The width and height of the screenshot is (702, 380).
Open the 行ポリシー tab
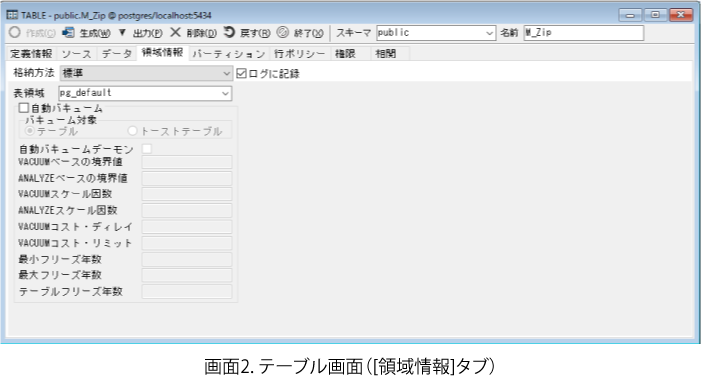point(300,54)
